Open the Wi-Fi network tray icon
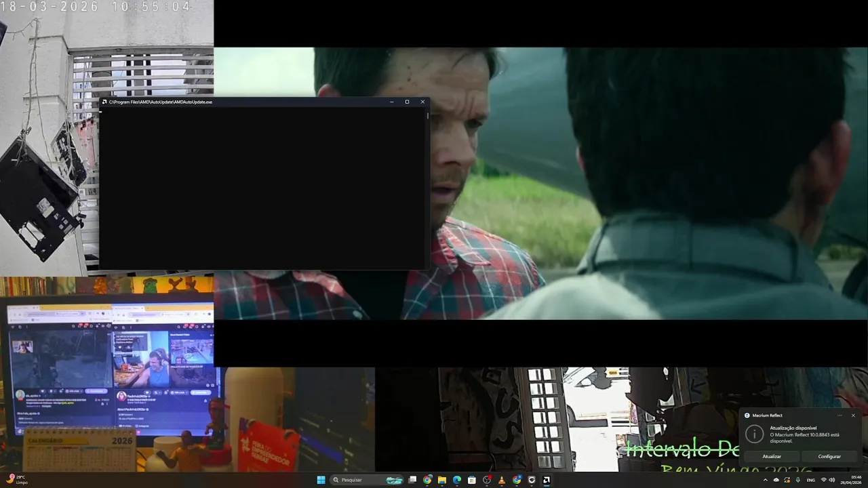The width and height of the screenshot is (868, 488). tap(824, 480)
